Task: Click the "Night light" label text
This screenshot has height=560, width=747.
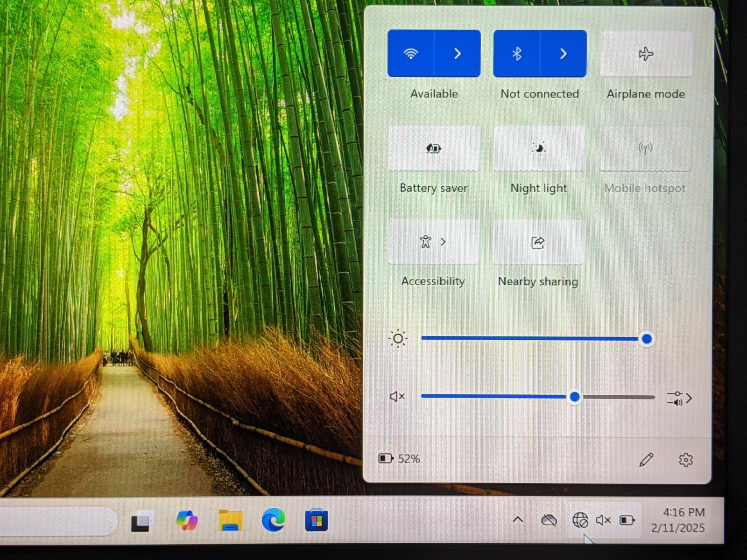Action: coord(539,188)
